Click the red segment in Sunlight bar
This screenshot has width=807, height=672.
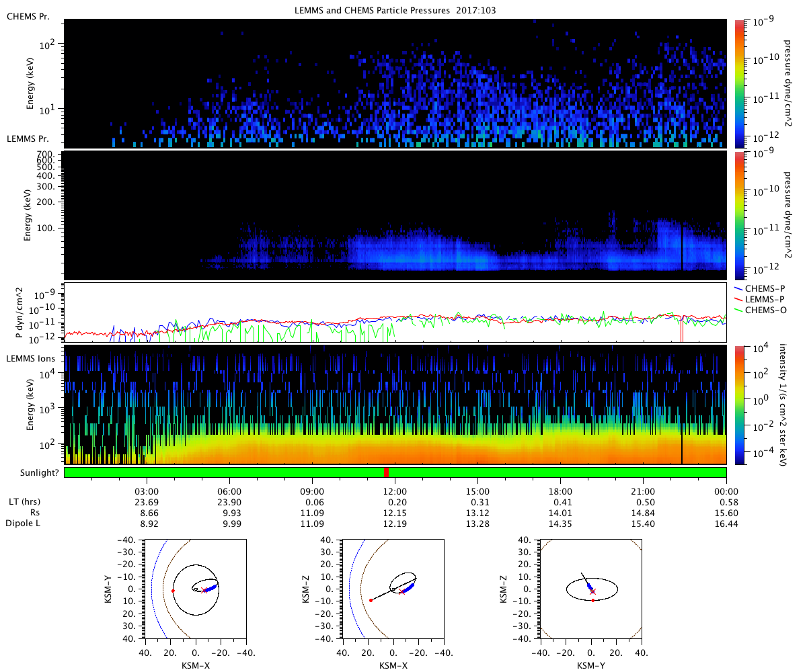click(386, 472)
